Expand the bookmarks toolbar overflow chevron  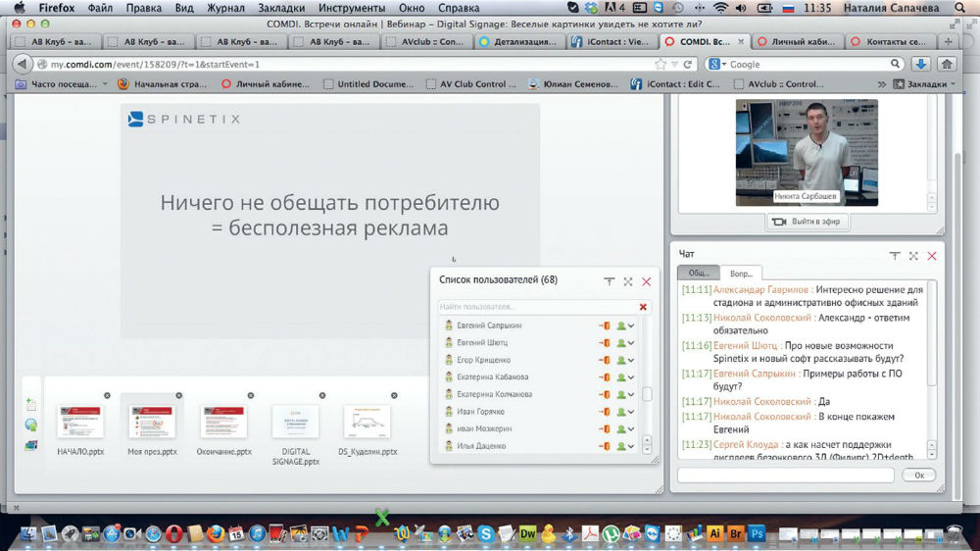click(x=881, y=83)
